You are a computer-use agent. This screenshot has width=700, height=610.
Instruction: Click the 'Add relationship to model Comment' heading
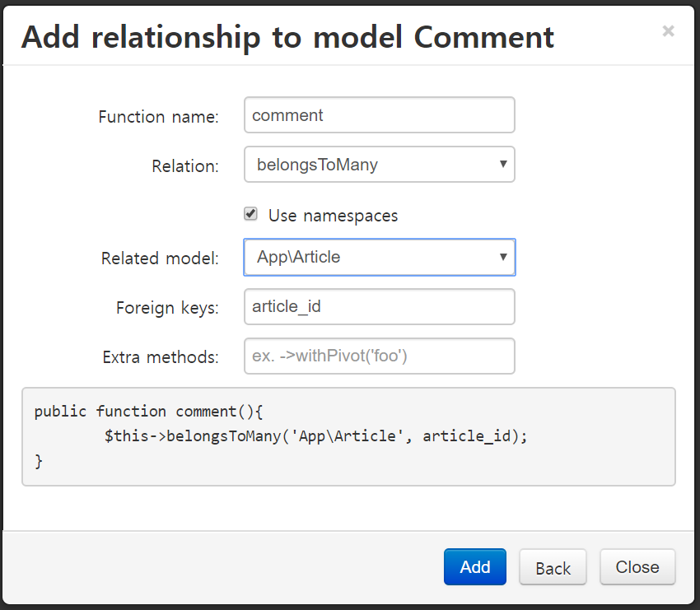pos(287,37)
